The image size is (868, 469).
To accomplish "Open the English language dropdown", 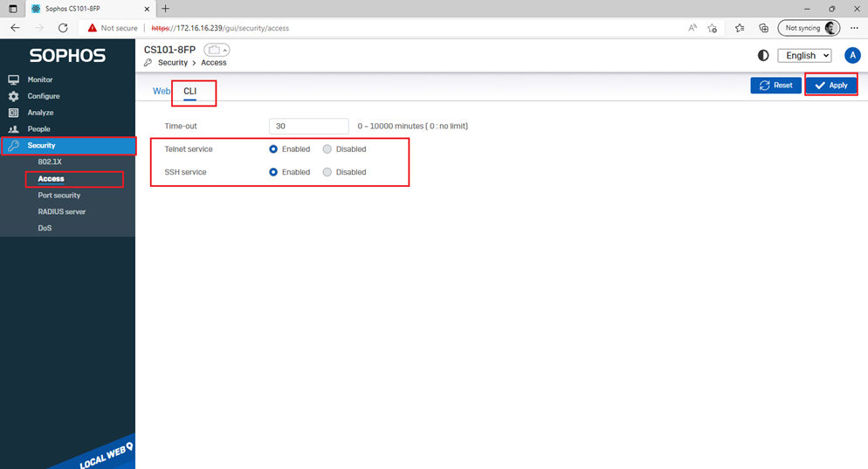I will click(804, 55).
